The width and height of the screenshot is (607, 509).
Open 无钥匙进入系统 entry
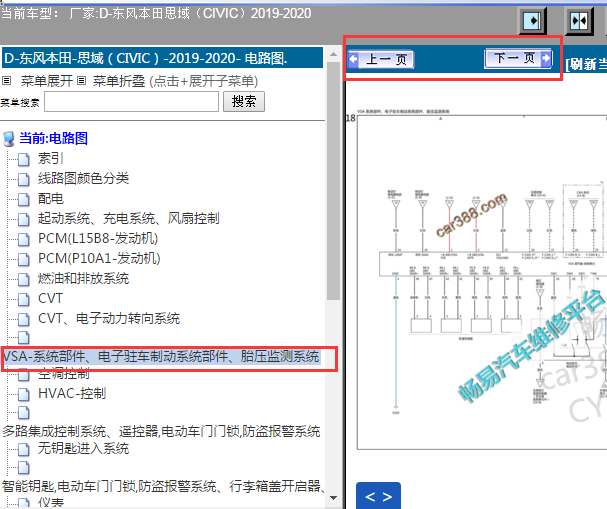(x=83, y=448)
